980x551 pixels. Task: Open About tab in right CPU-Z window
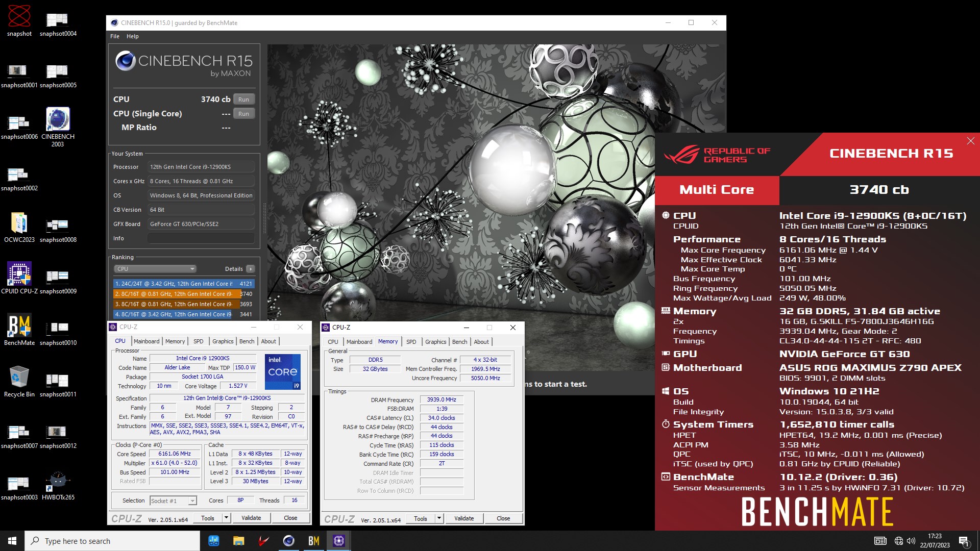481,342
